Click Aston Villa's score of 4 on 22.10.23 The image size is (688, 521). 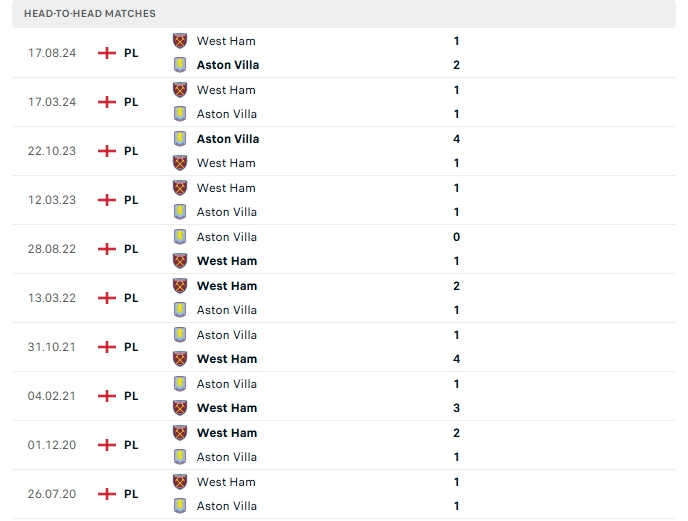pyautogui.click(x=456, y=139)
